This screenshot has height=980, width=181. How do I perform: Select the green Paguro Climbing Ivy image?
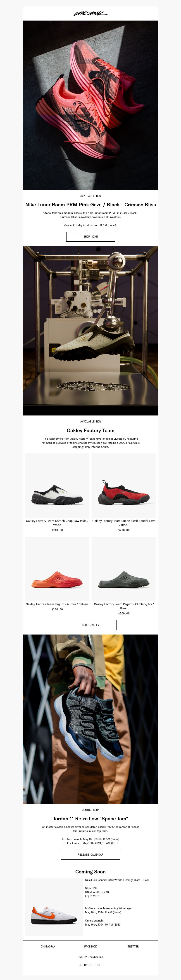124,569
